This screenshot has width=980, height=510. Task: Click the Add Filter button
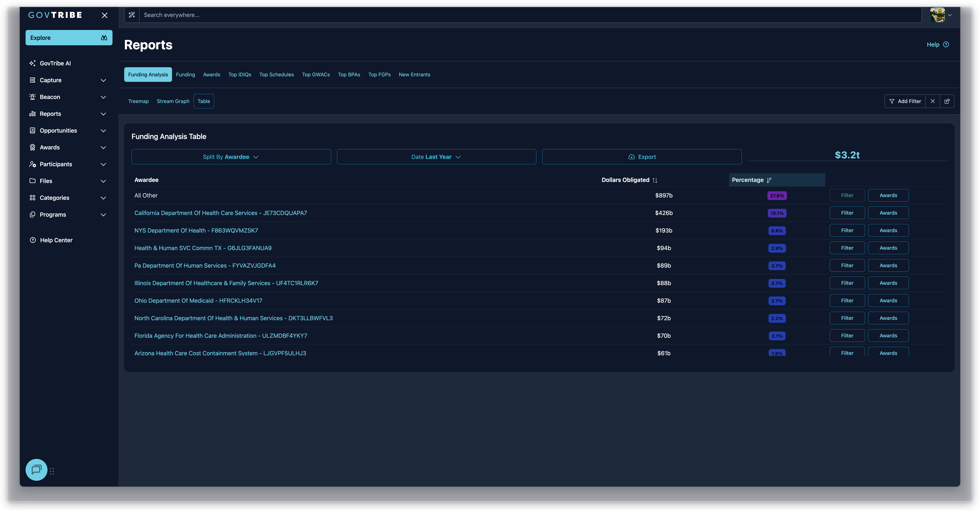pos(905,101)
